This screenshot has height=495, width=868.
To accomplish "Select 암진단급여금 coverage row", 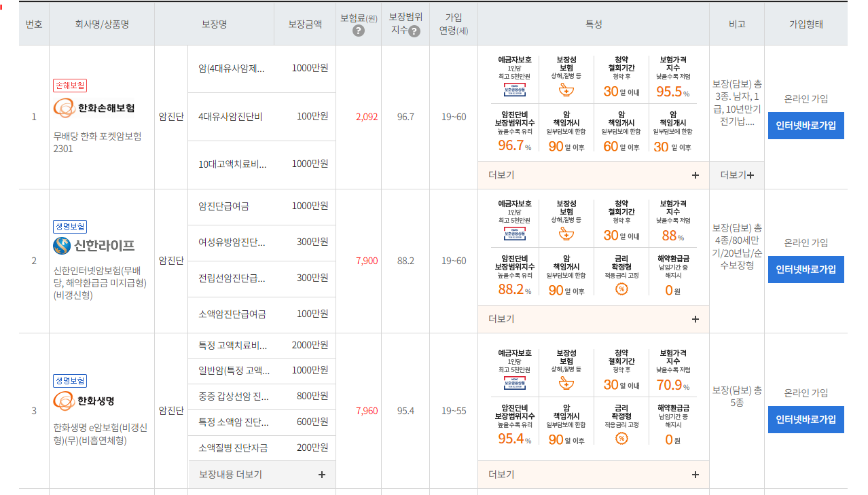I will coord(262,206).
